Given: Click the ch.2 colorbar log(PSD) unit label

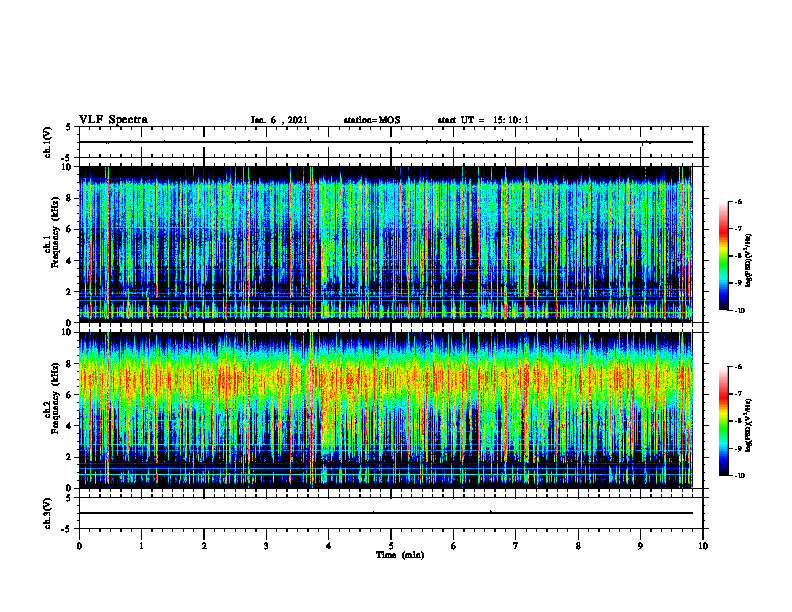Looking at the screenshot, I should (749, 426).
